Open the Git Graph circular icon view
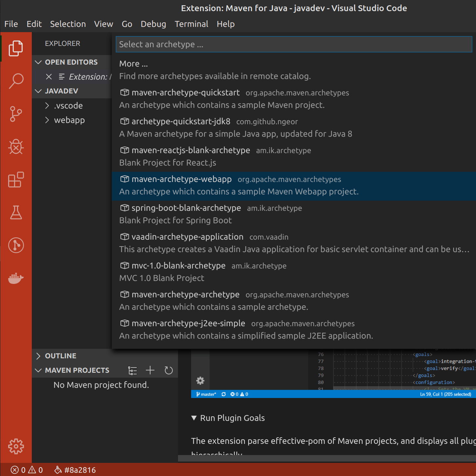This screenshot has width=476, height=476. point(16,245)
